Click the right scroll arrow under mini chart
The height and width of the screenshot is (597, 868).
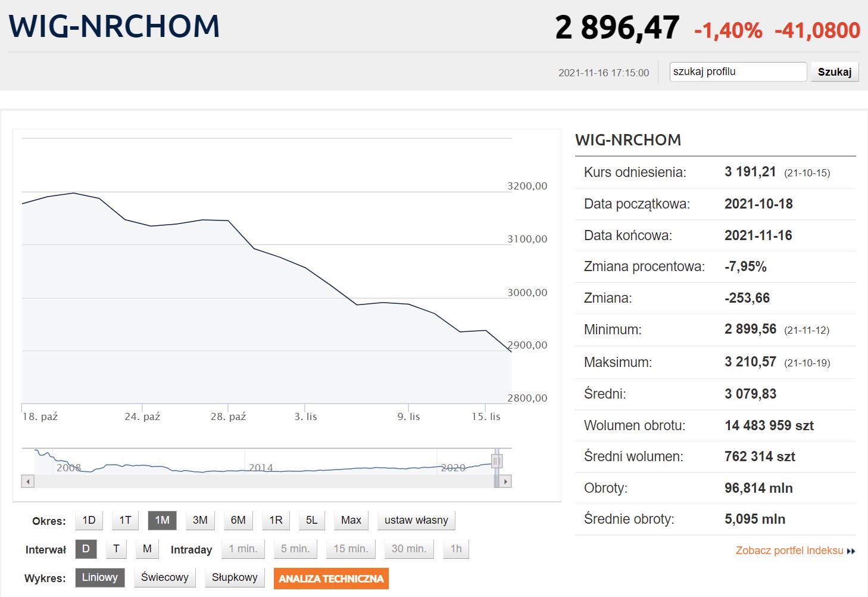[x=505, y=481]
